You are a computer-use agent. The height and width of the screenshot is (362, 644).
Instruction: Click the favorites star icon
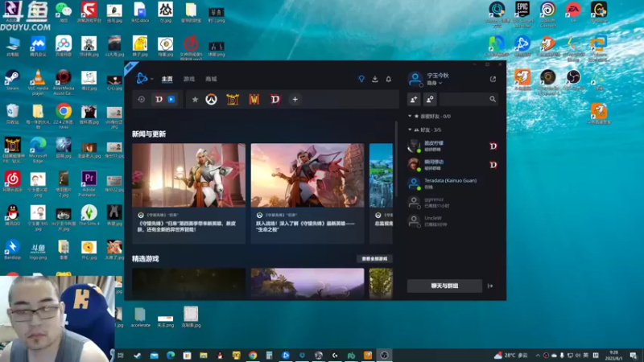(x=195, y=99)
